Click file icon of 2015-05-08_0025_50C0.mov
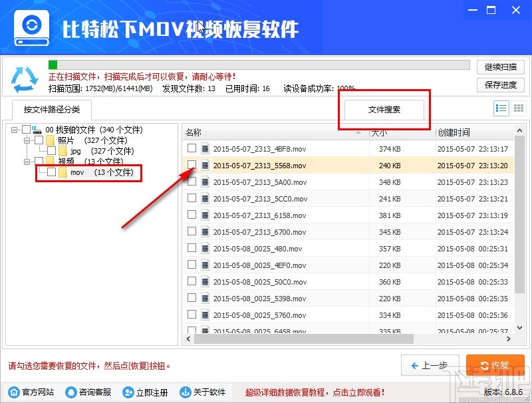The width and height of the screenshot is (532, 403). point(205,281)
